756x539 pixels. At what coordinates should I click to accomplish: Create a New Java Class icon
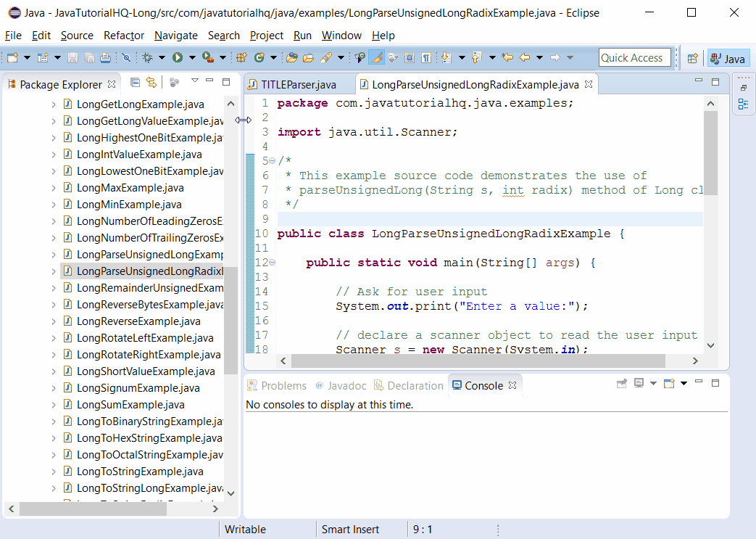click(259, 58)
